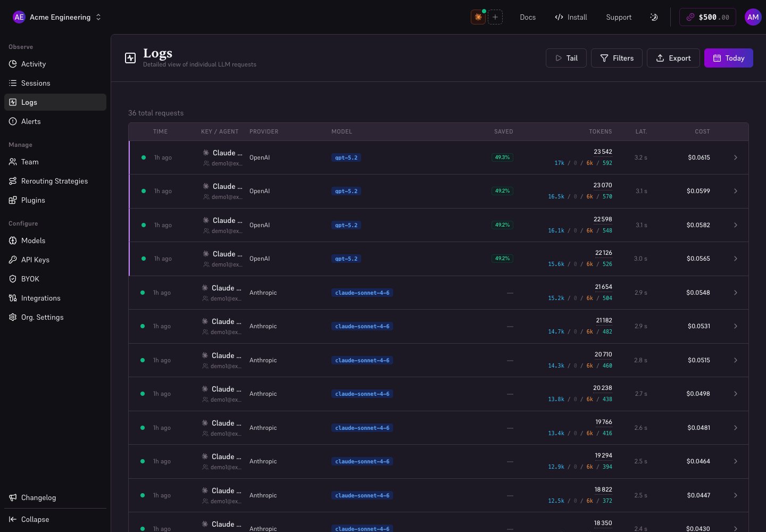Open Rerouting Strategies
This screenshot has height=532, width=766.
55,181
